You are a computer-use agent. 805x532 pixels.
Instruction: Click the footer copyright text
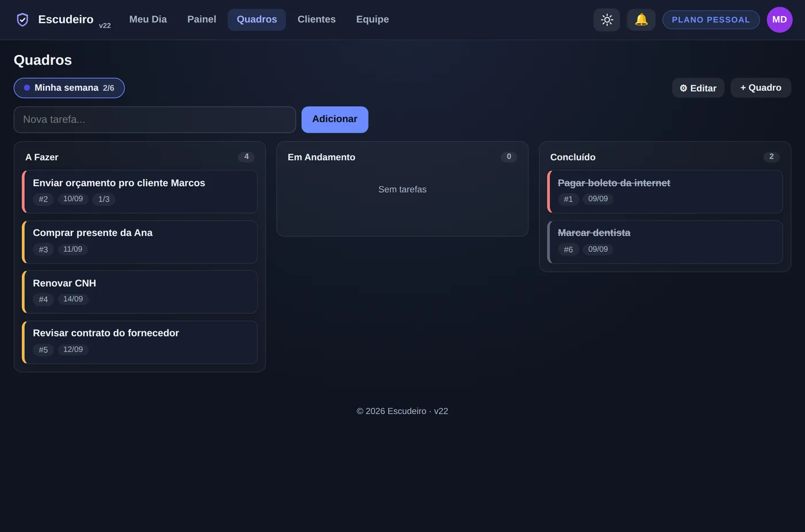tap(402, 411)
